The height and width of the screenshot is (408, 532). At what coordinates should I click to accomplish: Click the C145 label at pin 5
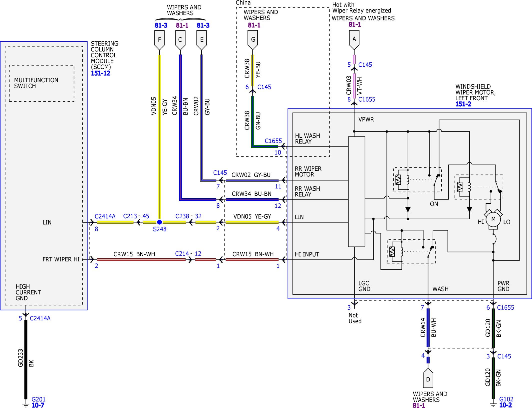point(365,65)
